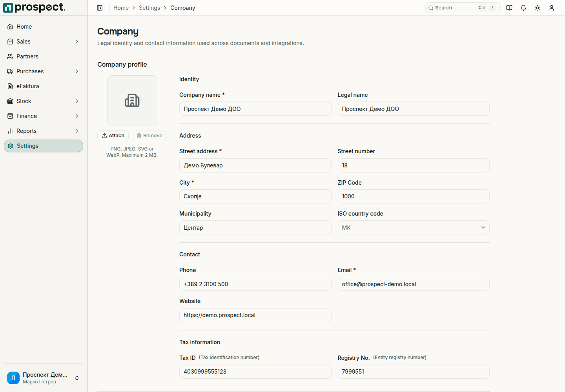Click the Tax ID field
565x392 pixels.
coord(255,372)
